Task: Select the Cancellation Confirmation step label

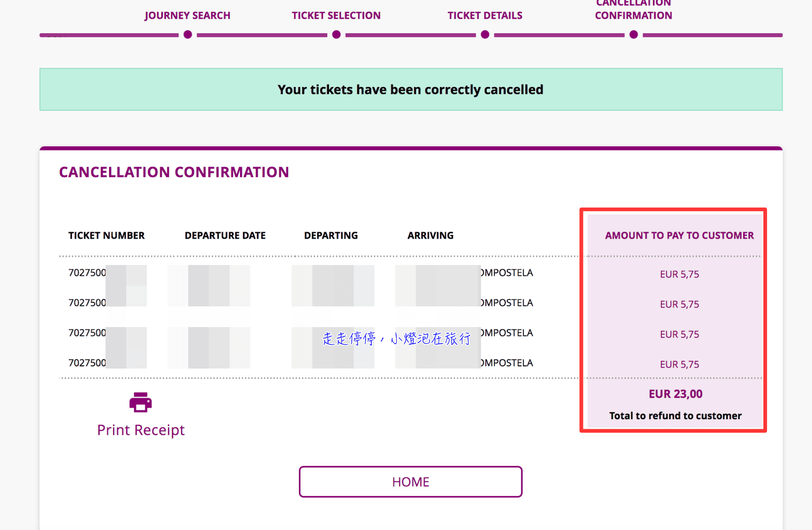Action: pyautogui.click(x=634, y=9)
